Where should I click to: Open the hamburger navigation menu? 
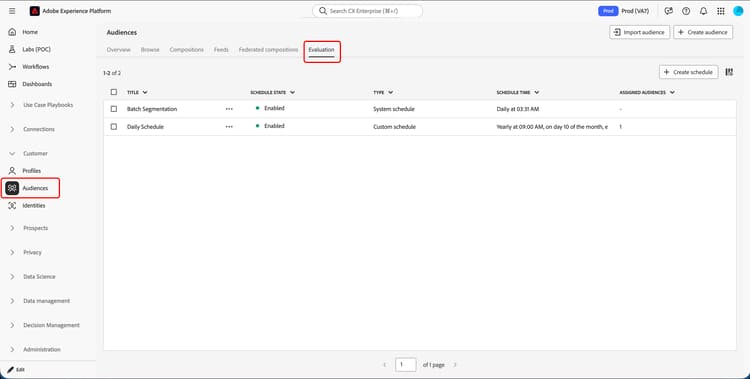pos(12,11)
